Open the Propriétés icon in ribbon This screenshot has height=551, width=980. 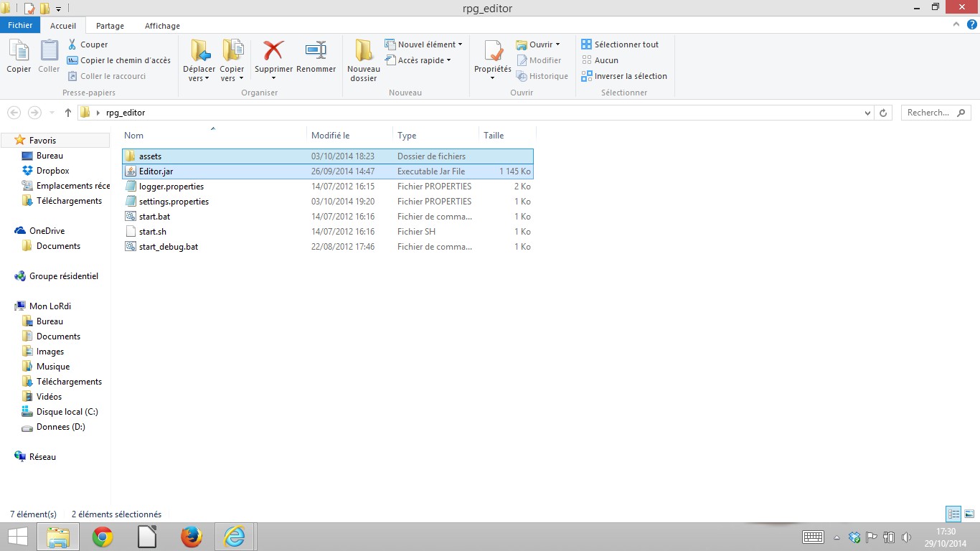(x=492, y=52)
